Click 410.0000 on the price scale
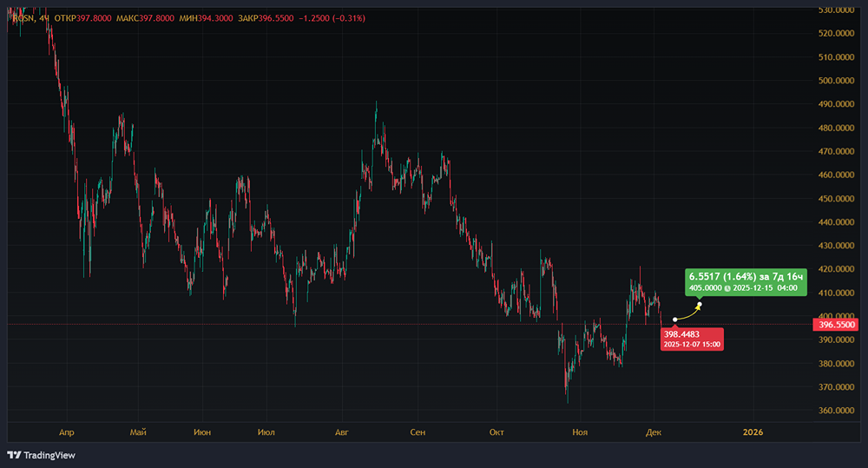The height and width of the screenshot is (468, 868). coord(836,293)
